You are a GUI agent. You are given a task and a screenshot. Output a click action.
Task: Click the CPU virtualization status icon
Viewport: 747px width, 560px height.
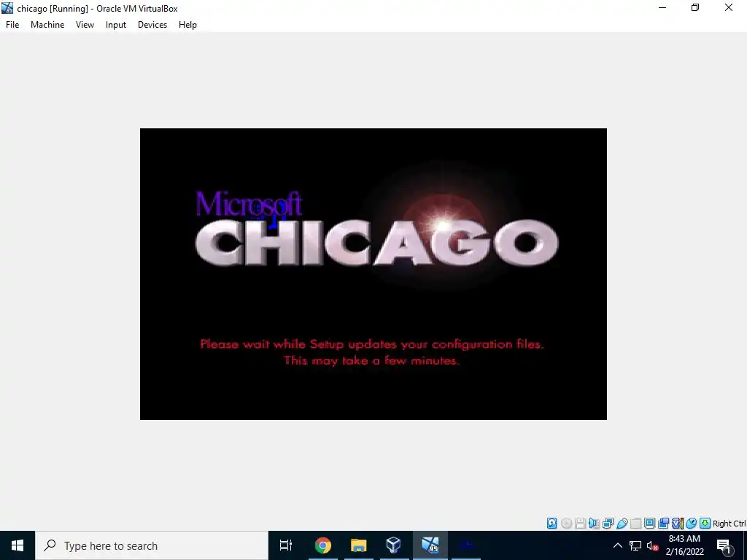678,524
